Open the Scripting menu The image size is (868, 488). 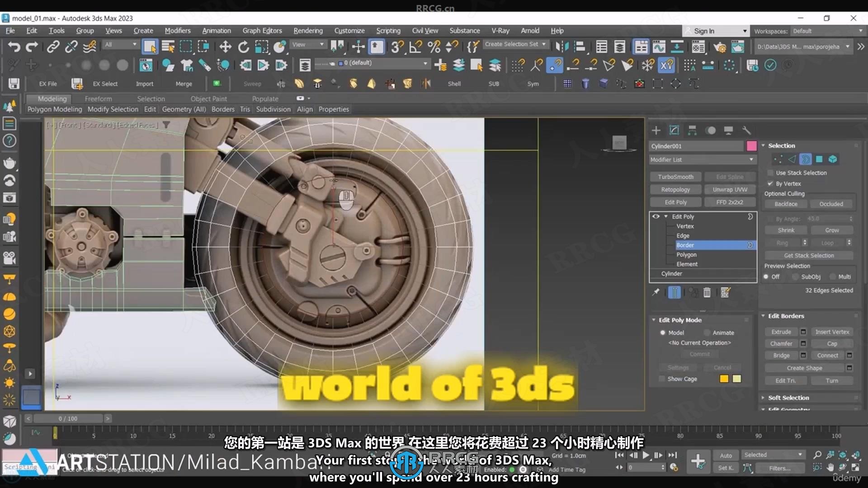[388, 31]
